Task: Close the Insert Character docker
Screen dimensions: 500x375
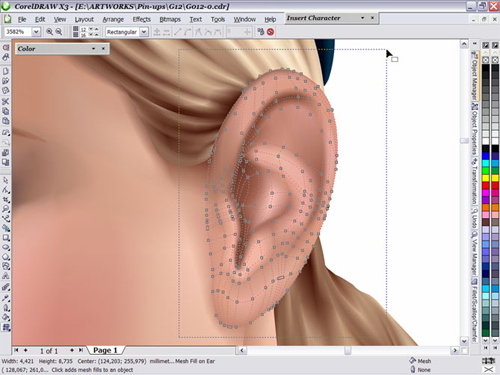Action: click(372, 18)
